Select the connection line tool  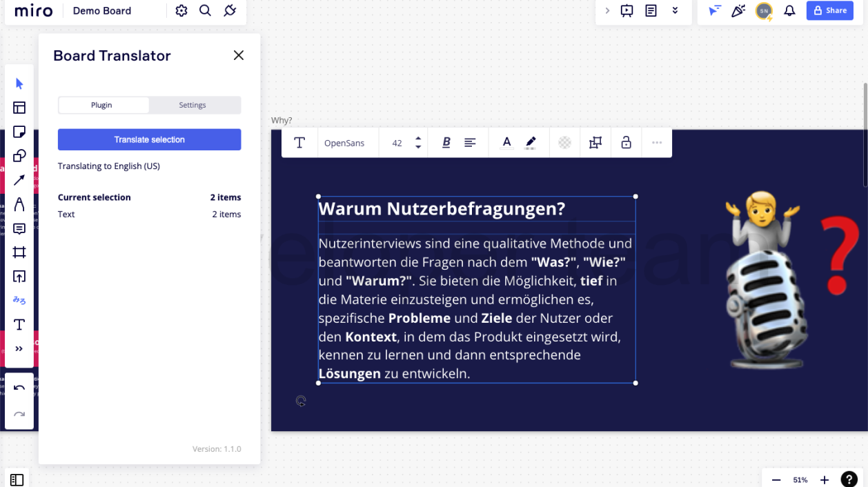point(19,179)
